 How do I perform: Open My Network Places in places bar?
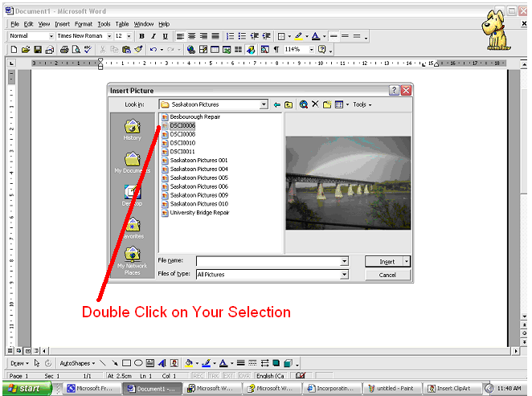(133, 261)
